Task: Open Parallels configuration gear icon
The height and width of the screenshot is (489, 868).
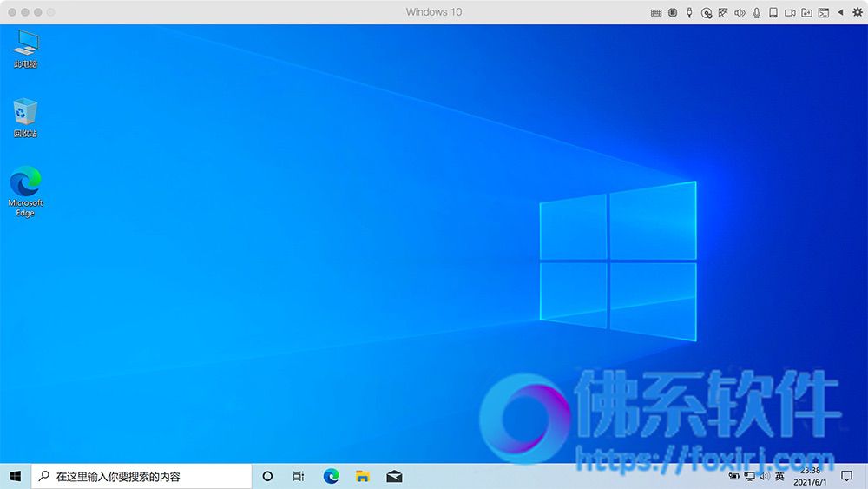Action: (858, 12)
